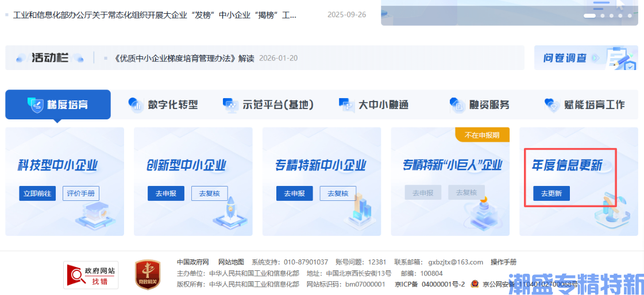
Task: Click 去更新 under 年度信息更新
Action: pyautogui.click(x=552, y=193)
